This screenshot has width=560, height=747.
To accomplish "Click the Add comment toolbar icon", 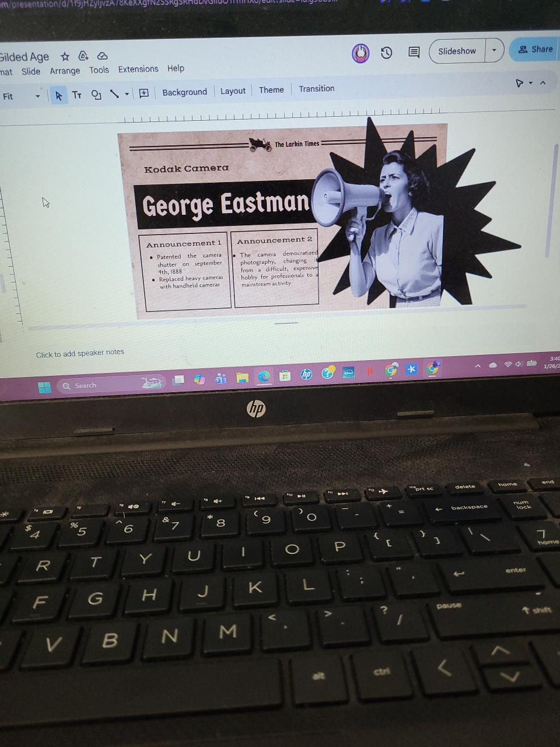I will (x=143, y=93).
